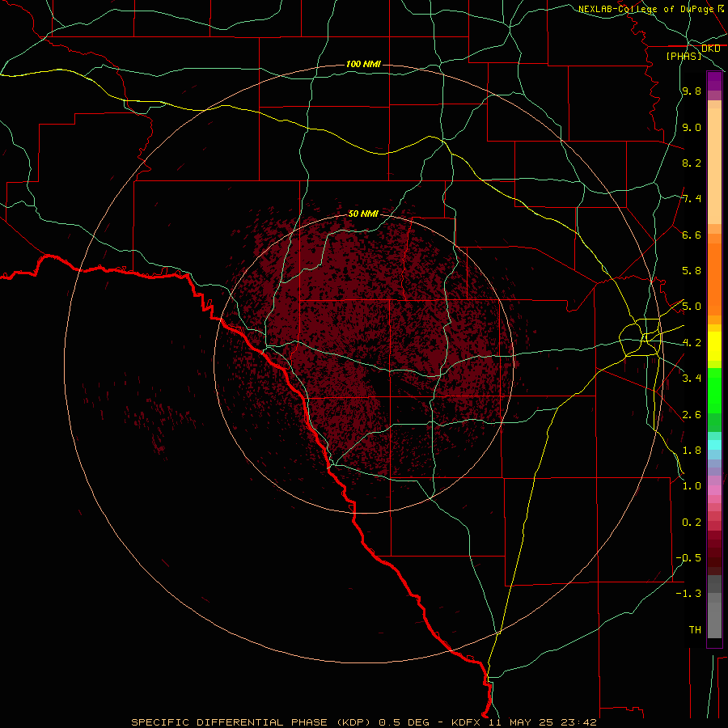Click the KDFX radar site identifier
Screen dimensions: 728x728
[x=466, y=722]
